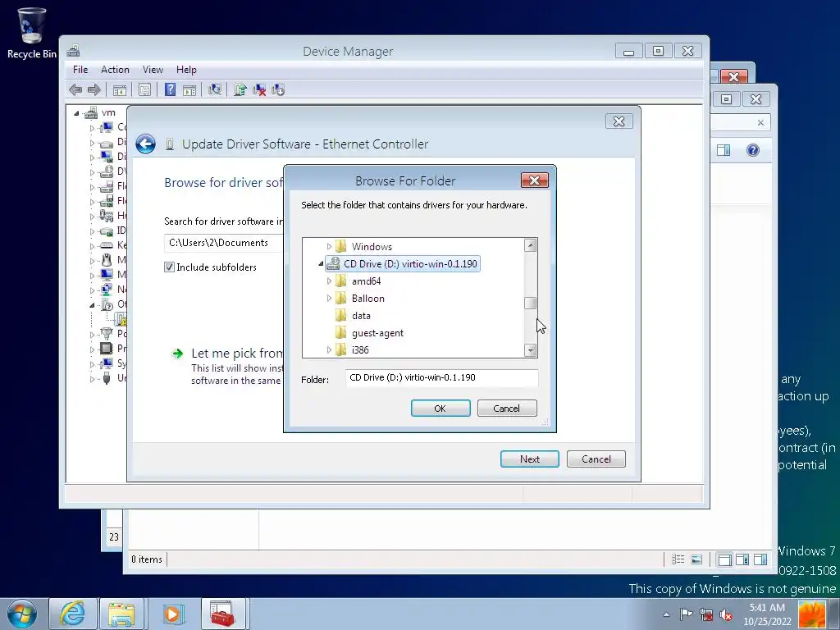Expand the Windows folder in Browse For Folder
Viewport: 840px width, 630px height.
[329, 246]
